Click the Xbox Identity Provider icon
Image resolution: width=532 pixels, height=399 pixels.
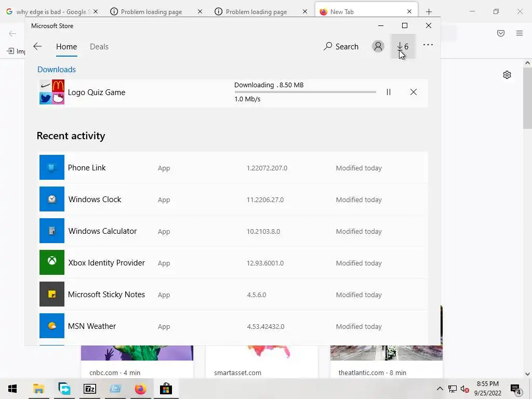[x=52, y=262]
